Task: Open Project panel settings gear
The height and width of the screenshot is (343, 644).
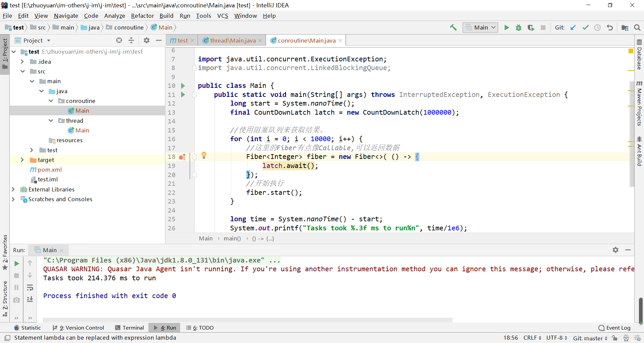Action: [x=147, y=40]
